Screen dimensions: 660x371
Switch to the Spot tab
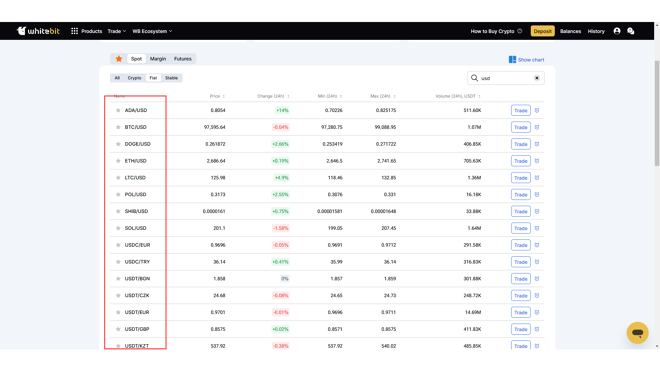pos(136,59)
